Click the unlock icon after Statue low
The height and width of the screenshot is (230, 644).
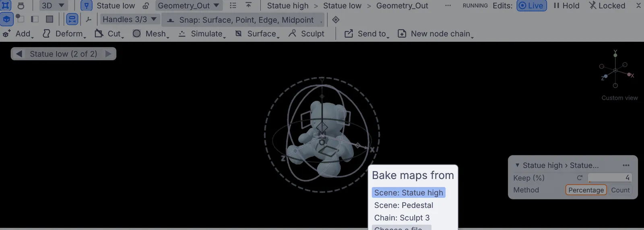(x=146, y=6)
